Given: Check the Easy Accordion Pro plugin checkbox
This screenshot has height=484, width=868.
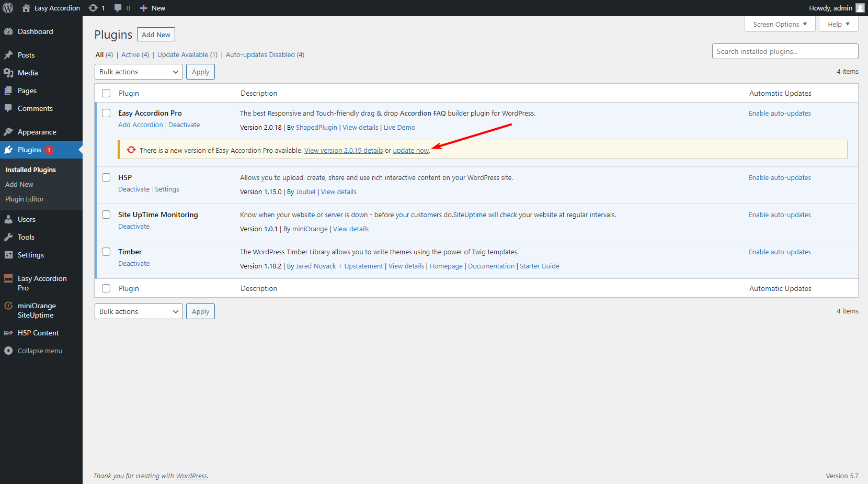Looking at the screenshot, I should coord(106,113).
